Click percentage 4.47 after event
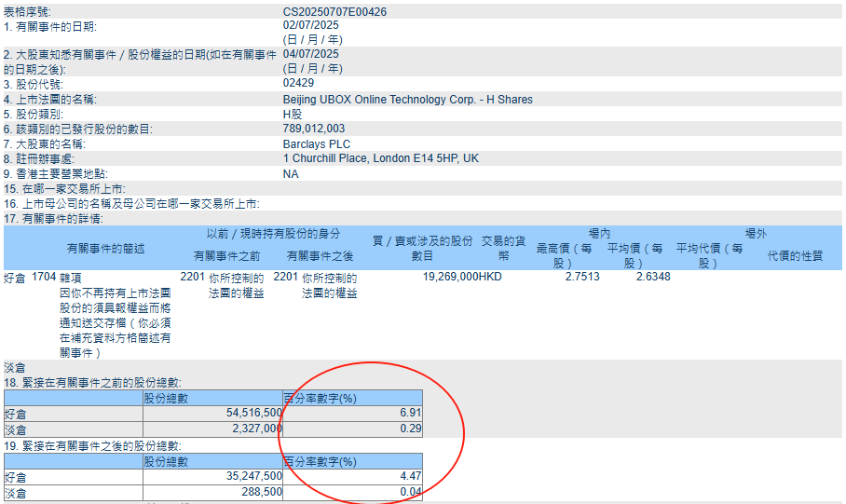This screenshot has height=504, width=846. coord(411,476)
